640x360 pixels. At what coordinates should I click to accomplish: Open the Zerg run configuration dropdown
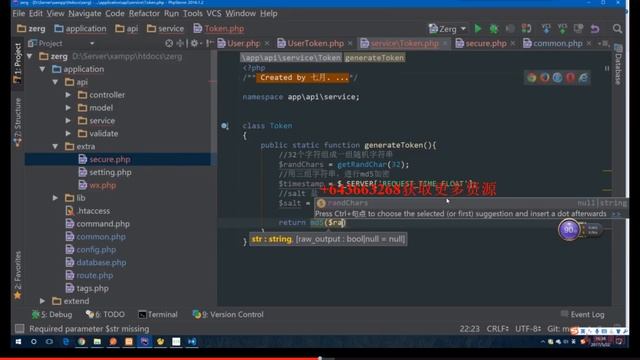[x=447, y=29]
